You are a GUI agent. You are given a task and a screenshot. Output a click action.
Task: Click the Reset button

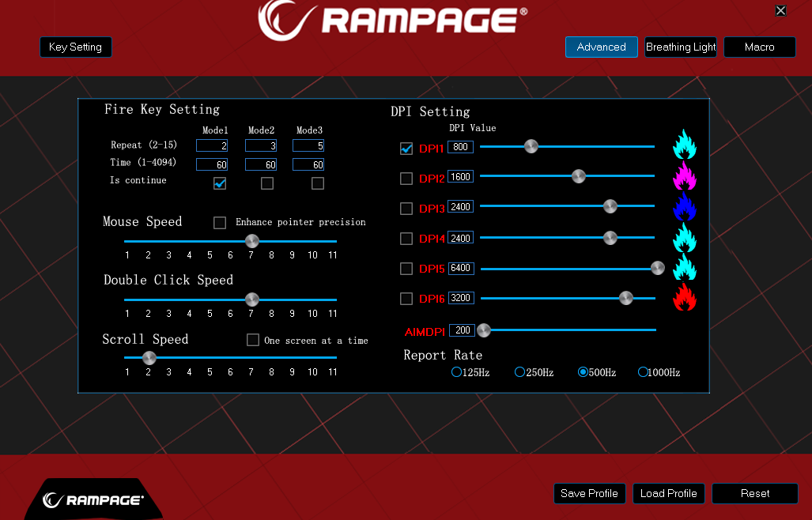755,494
